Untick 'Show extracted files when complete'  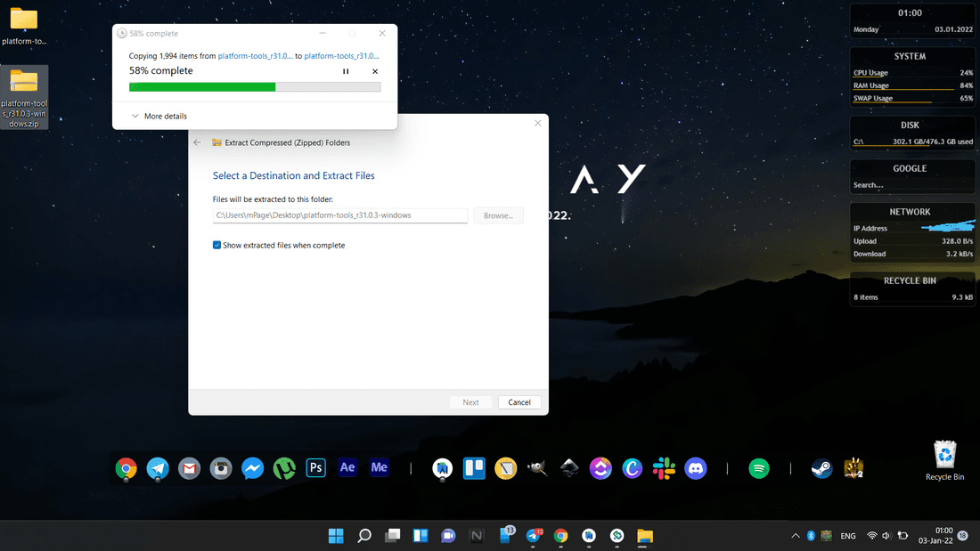pyautogui.click(x=216, y=245)
